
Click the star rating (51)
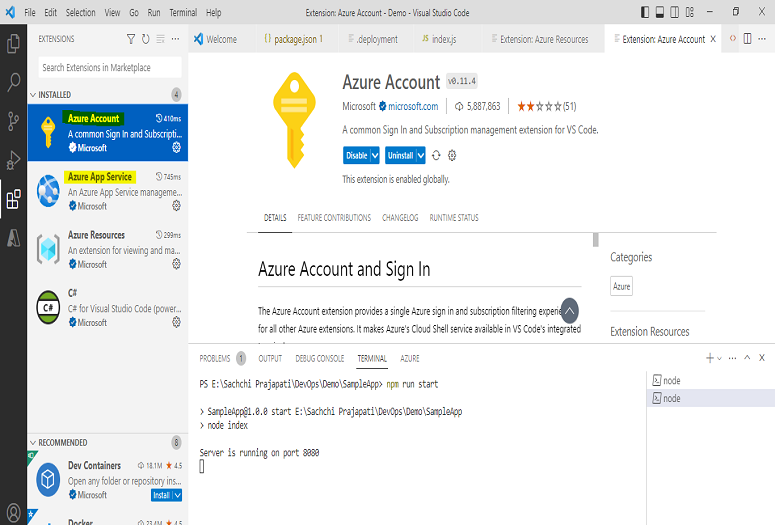[x=547, y=106]
